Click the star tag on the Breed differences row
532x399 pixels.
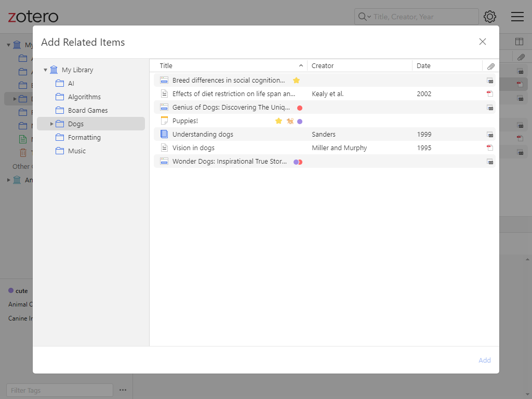coord(296,81)
